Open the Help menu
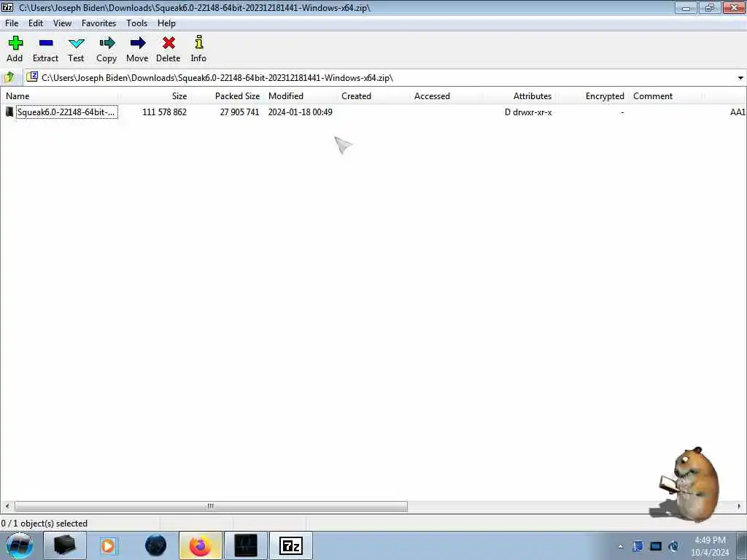Viewport: 747px width, 560px height. [167, 23]
